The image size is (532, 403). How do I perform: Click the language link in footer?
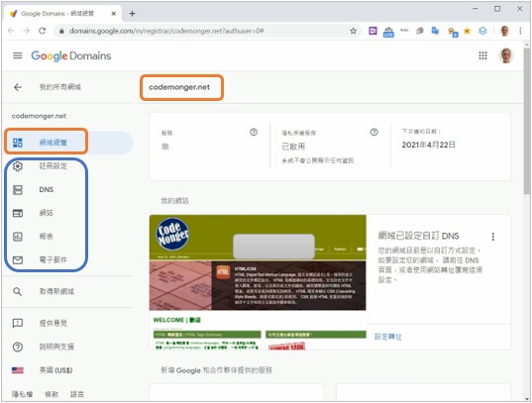(77, 394)
